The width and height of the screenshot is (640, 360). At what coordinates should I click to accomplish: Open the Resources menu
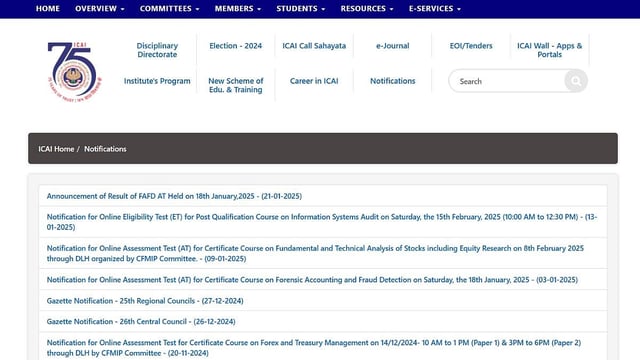(x=367, y=9)
